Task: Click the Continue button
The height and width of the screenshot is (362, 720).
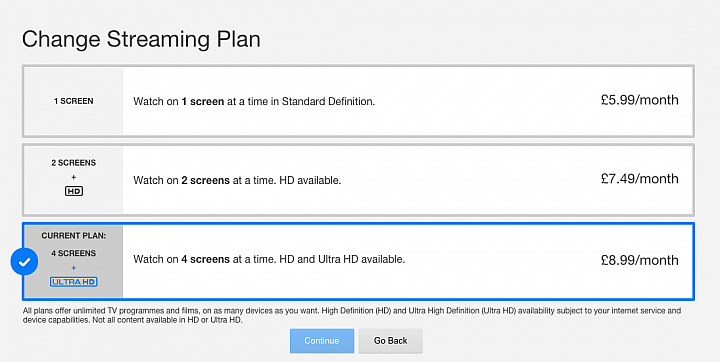Action: coord(322,341)
